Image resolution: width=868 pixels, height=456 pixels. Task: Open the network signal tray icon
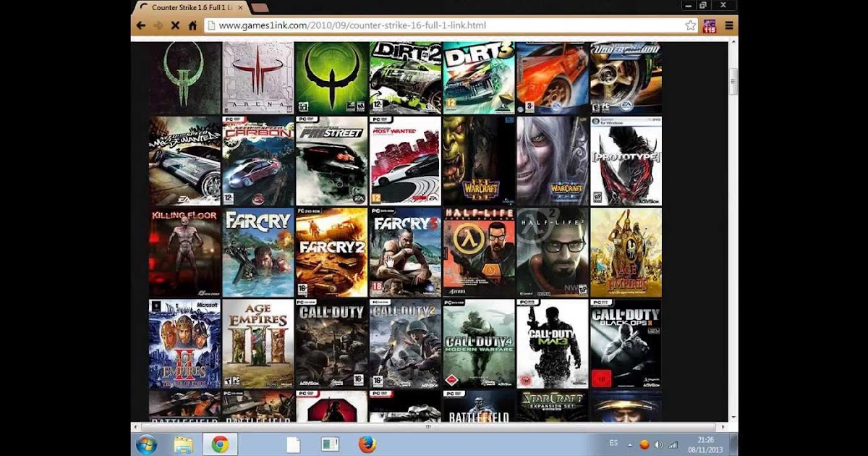[x=673, y=444]
